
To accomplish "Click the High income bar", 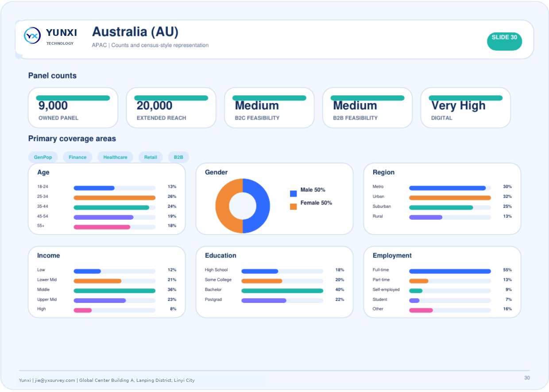I will pyautogui.click(x=82, y=310).
